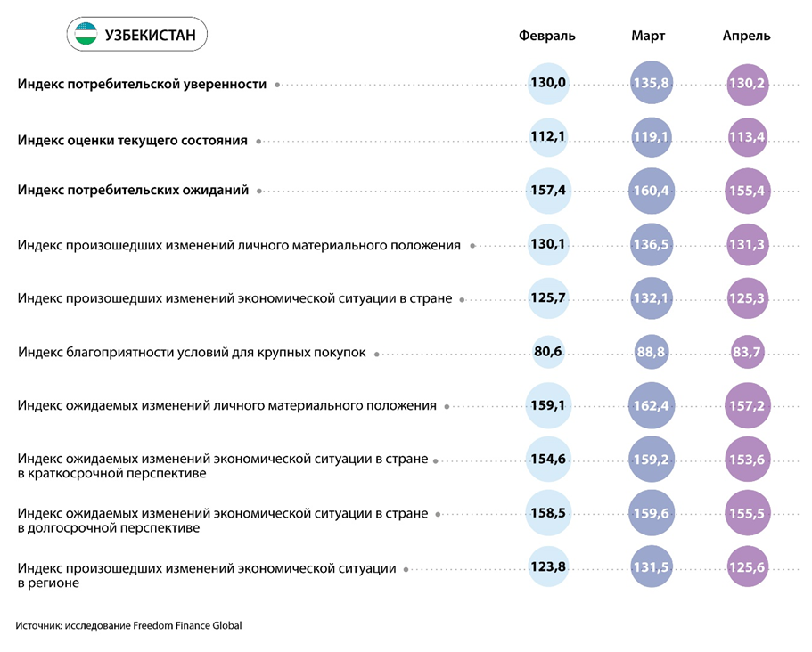This screenshot has height=652, width=812.
Task: Click Индекс оценки текущего состояния label
Action: 132,140
